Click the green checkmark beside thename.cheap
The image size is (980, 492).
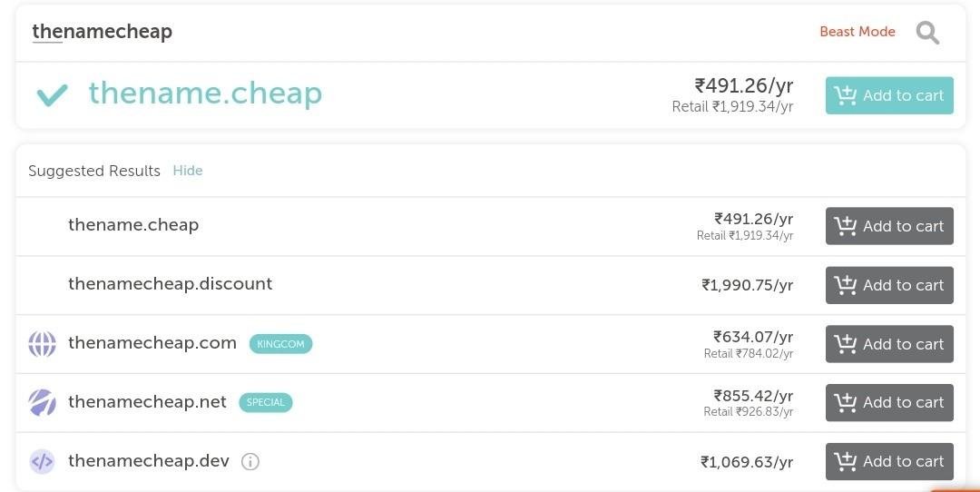52,95
